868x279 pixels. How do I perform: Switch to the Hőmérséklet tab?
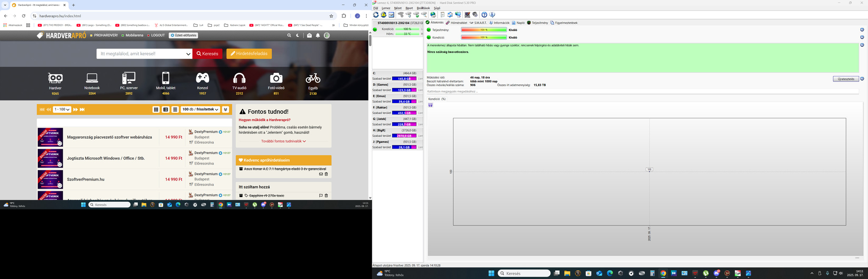point(456,23)
